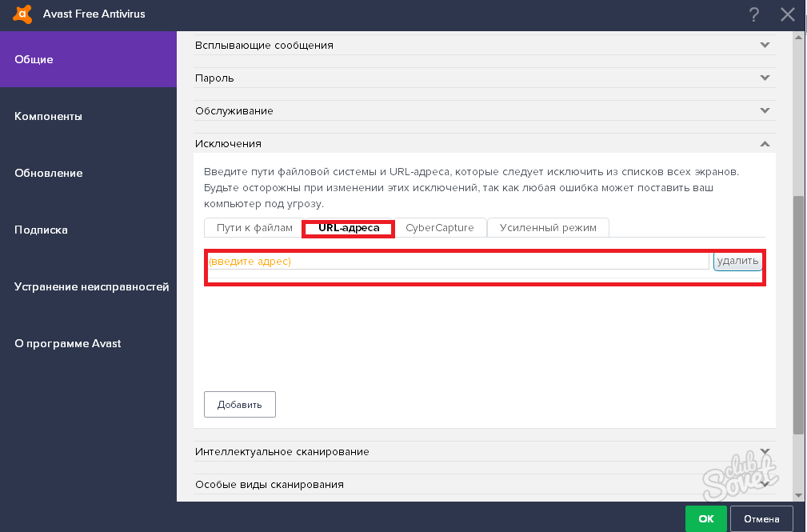Viewport: 807px width, 532px height.
Task: Click the Avast logo icon
Action: pos(23,14)
